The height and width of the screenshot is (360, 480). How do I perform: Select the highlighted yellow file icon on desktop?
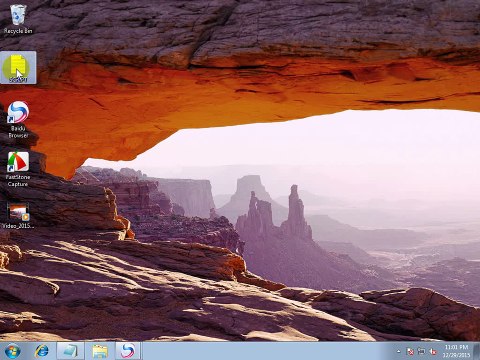point(18,67)
